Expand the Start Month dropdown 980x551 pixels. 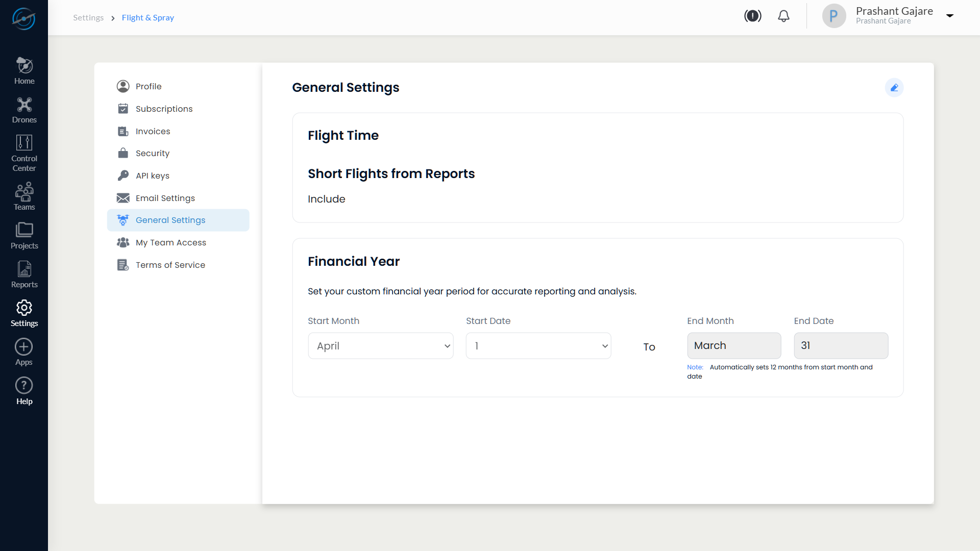point(380,346)
